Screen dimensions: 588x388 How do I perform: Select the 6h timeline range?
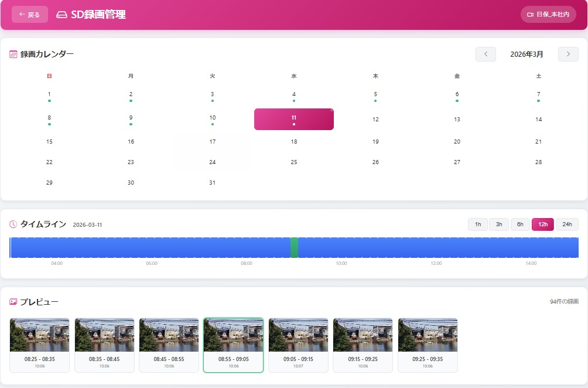click(x=520, y=224)
